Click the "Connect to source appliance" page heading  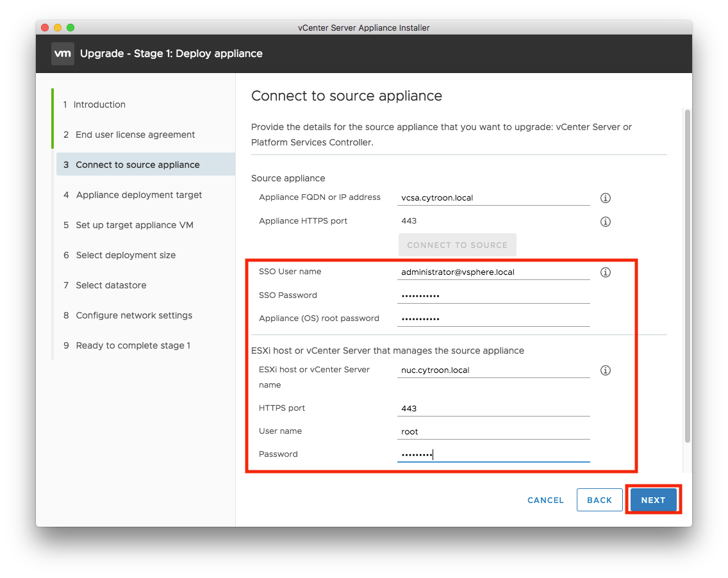pos(346,95)
